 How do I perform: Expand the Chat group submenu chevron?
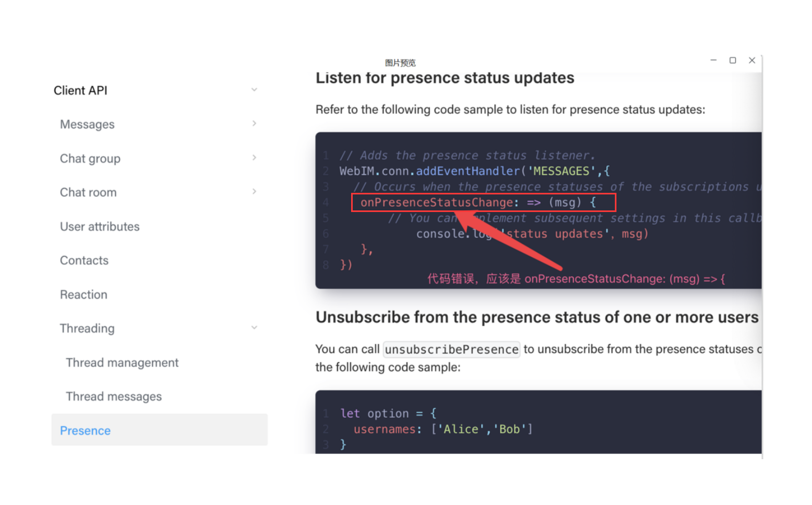tap(254, 158)
